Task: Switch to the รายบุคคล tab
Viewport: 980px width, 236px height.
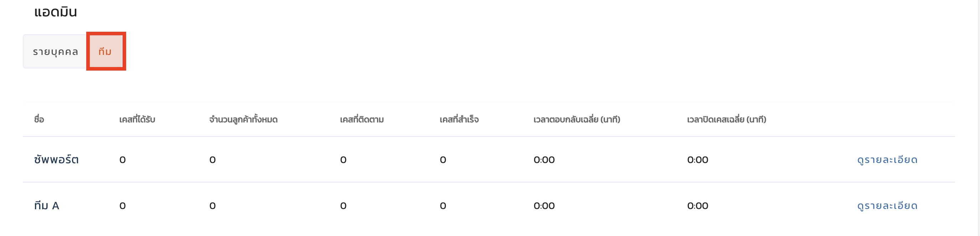Action: 55,51
